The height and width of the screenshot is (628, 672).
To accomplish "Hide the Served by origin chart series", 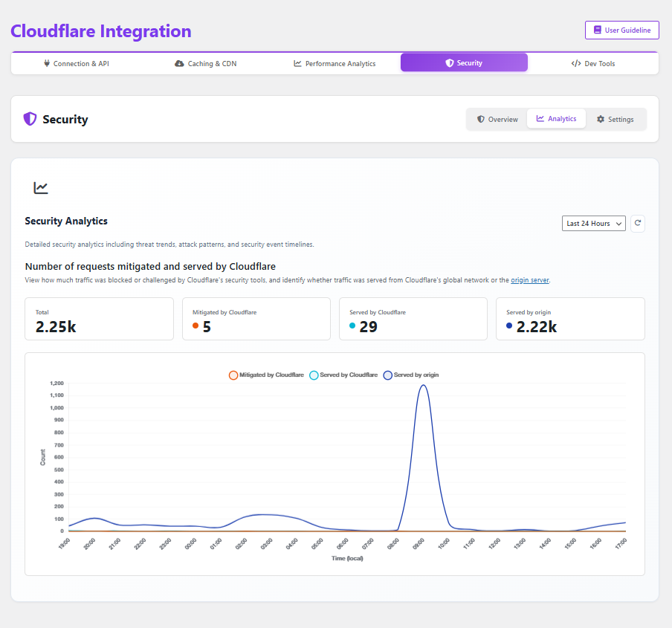I will click(x=411, y=375).
